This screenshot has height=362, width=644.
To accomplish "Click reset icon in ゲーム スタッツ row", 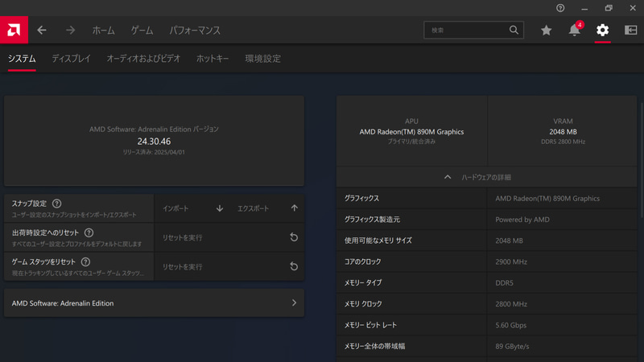I will pos(294,266).
